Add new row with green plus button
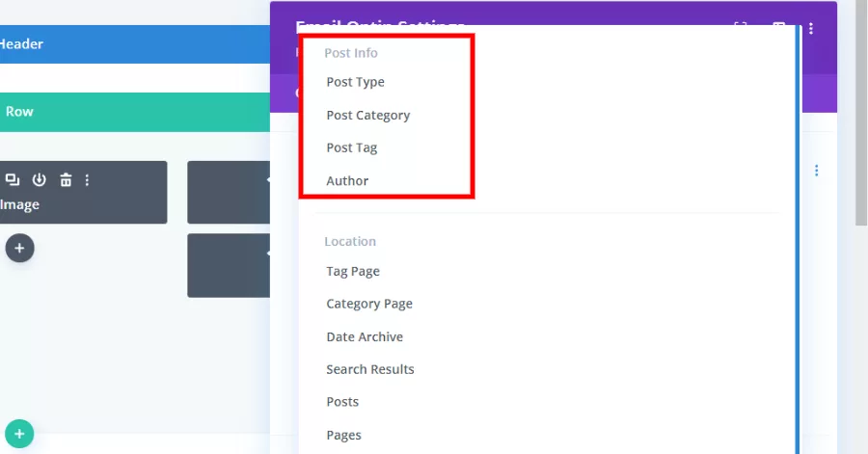 (x=19, y=434)
